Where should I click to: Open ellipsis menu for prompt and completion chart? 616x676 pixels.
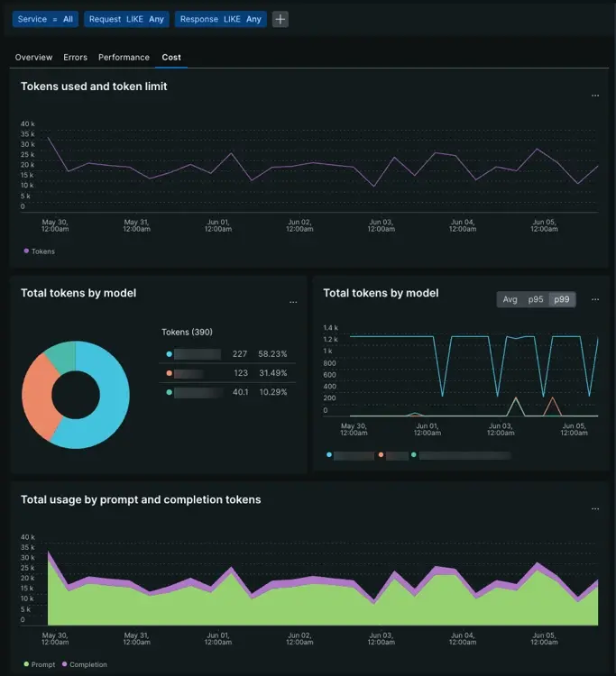pos(594,509)
